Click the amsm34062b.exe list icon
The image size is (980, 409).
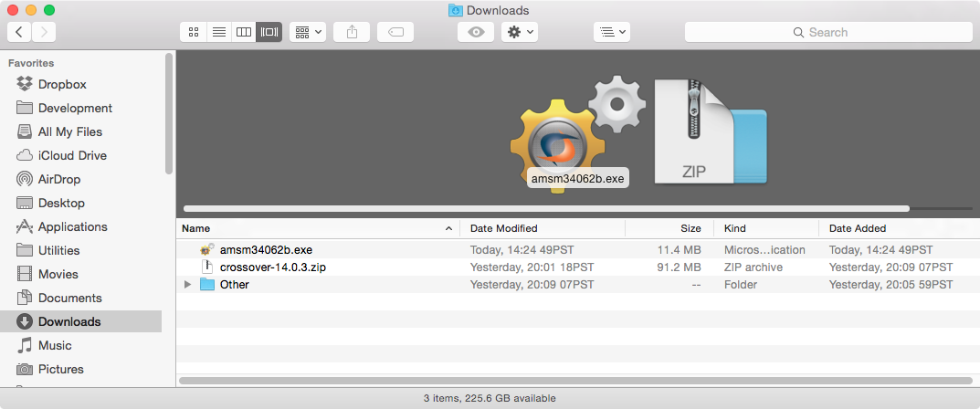(207, 250)
